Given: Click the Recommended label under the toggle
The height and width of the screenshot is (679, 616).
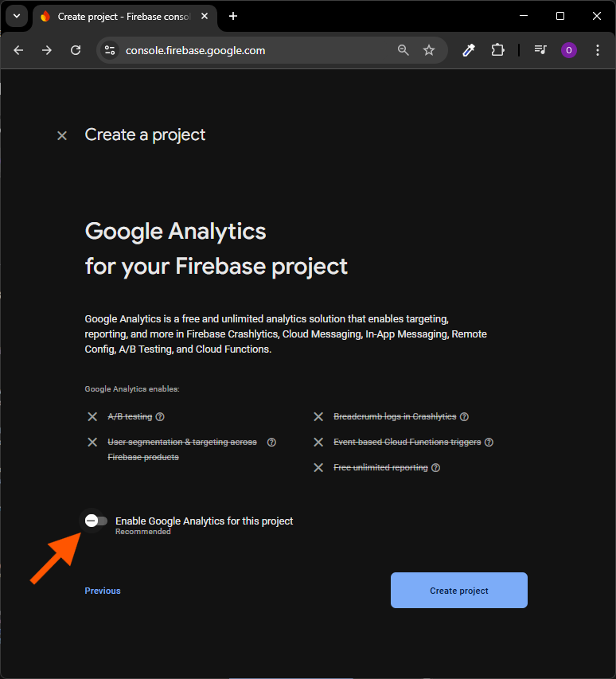Looking at the screenshot, I should (x=142, y=531).
